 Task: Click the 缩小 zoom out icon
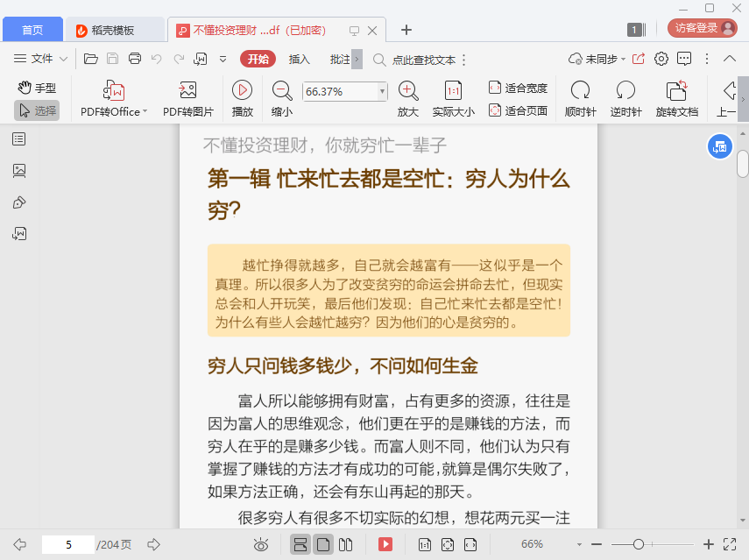[x=282, y=90]
